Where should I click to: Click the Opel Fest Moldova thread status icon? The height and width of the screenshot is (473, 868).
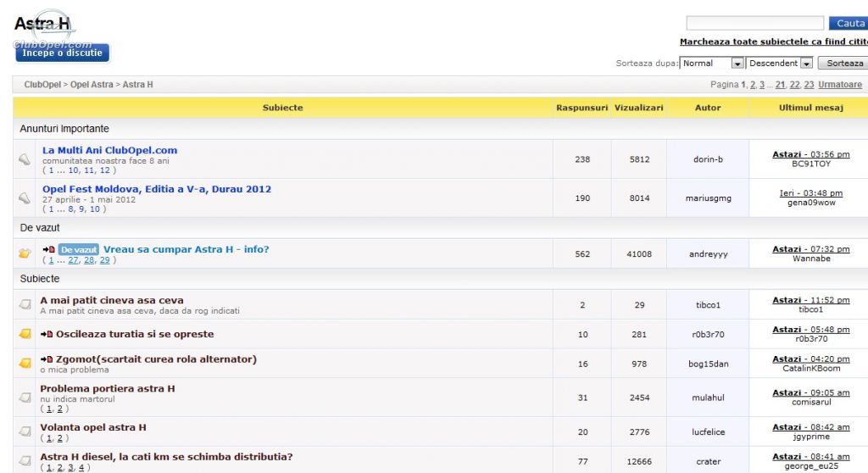[25, 198]
